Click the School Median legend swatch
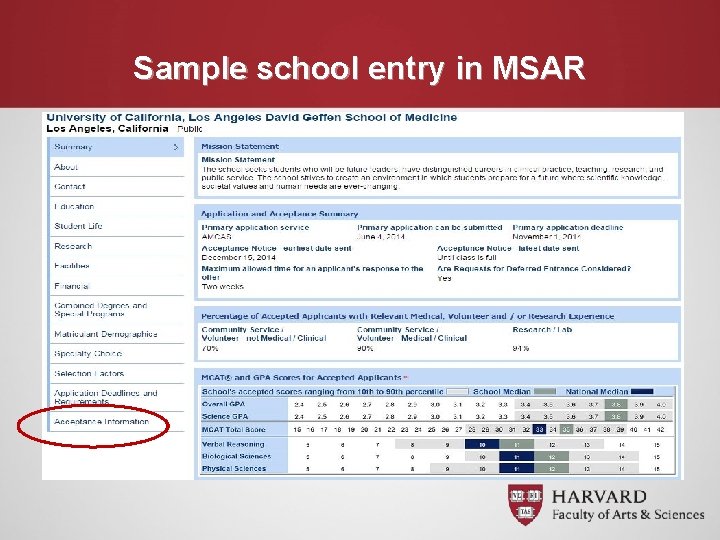Image resolution: width=720 pixels, height=540 pixels. click(545, 392)
